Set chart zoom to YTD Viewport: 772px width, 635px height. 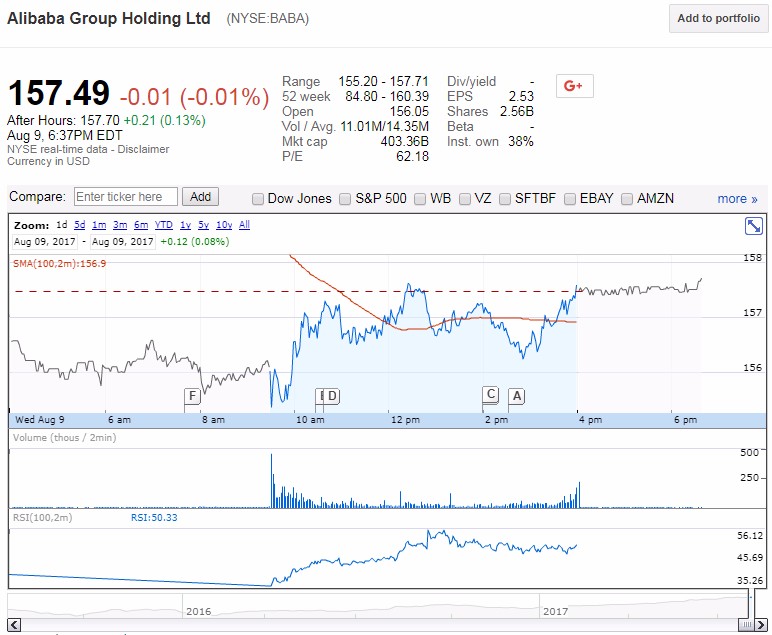click(163, 225)
